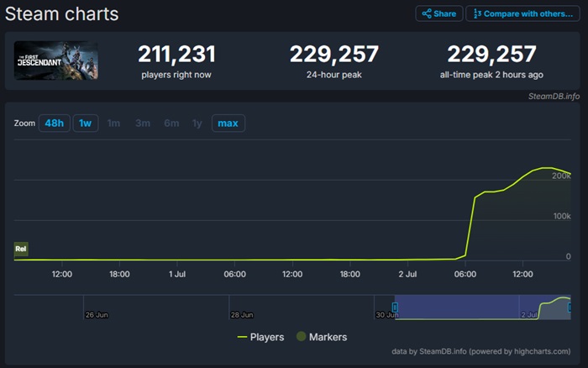Viewport: 588px width, 368px height.
Task: Click the 26 Jun navigator label
Action: (97, 315)
